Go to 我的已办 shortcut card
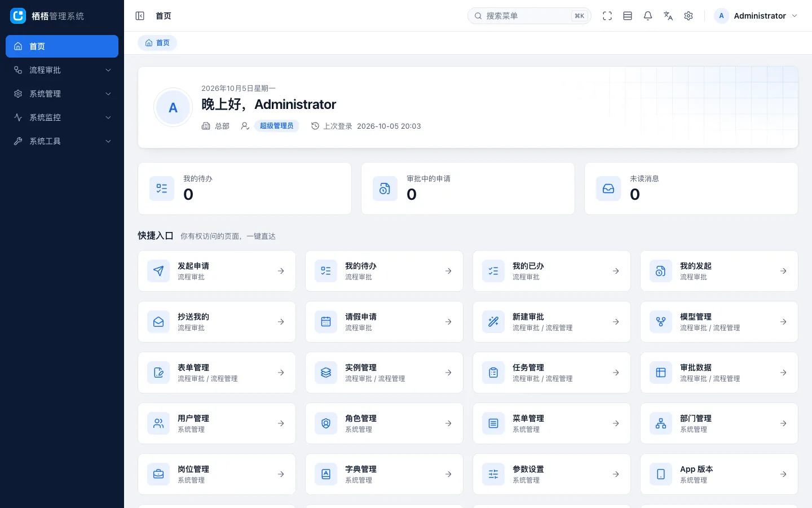Image resolution: width=812 pixels, height=508 pixels. [551, 271]
